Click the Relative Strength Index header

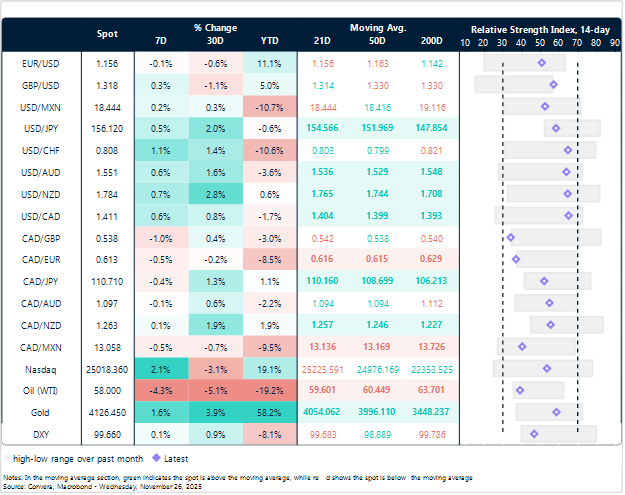539,30
